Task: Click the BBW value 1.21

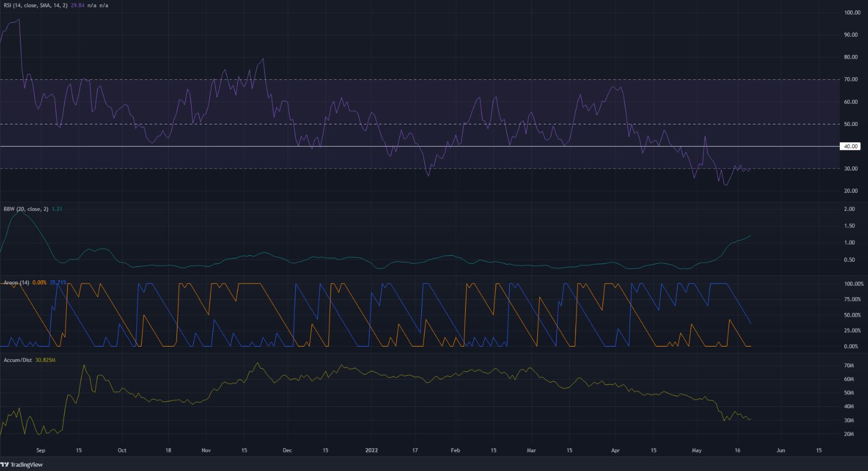Action: [x=56, y=209]
